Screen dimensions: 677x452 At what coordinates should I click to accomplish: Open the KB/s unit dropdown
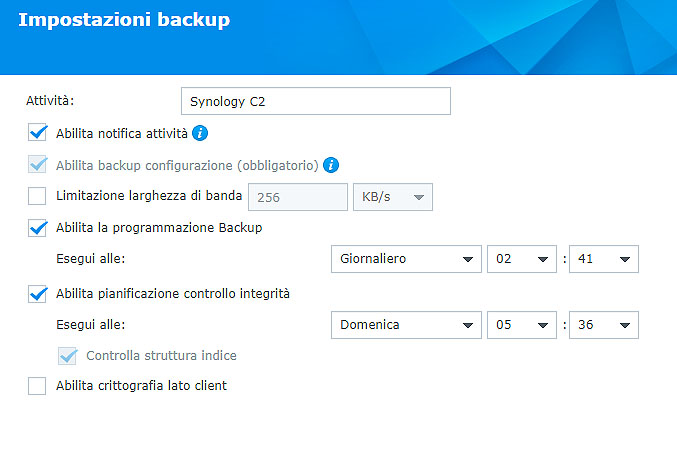click(393, 197)
